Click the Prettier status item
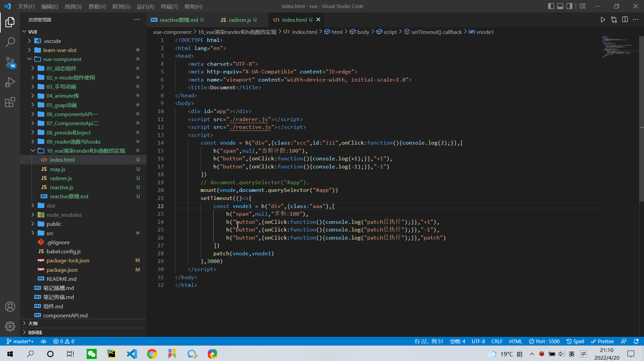Image resolution: width=644 pixels, height=361 pixels. (x=602, y=341)
